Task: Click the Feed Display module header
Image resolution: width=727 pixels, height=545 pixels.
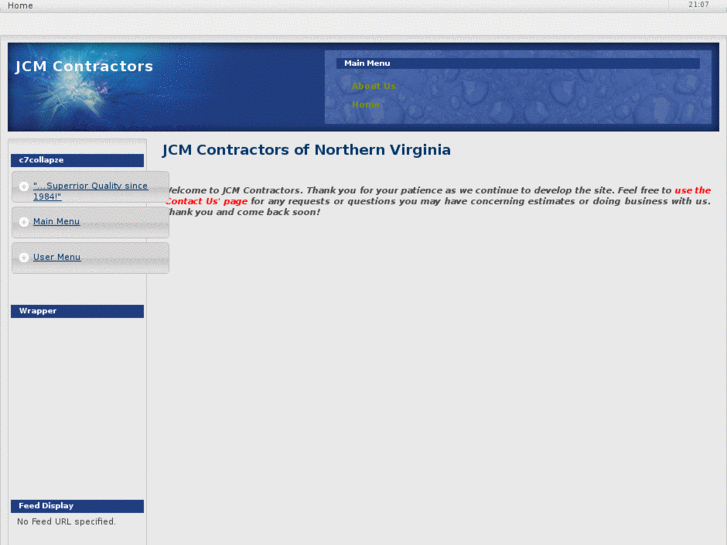Action: coord(77,506)
